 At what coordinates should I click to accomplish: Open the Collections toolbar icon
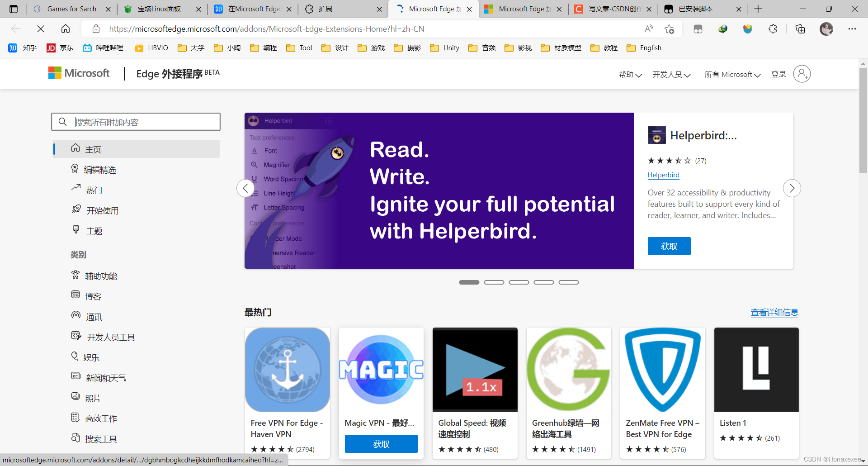tap(800, 29)
